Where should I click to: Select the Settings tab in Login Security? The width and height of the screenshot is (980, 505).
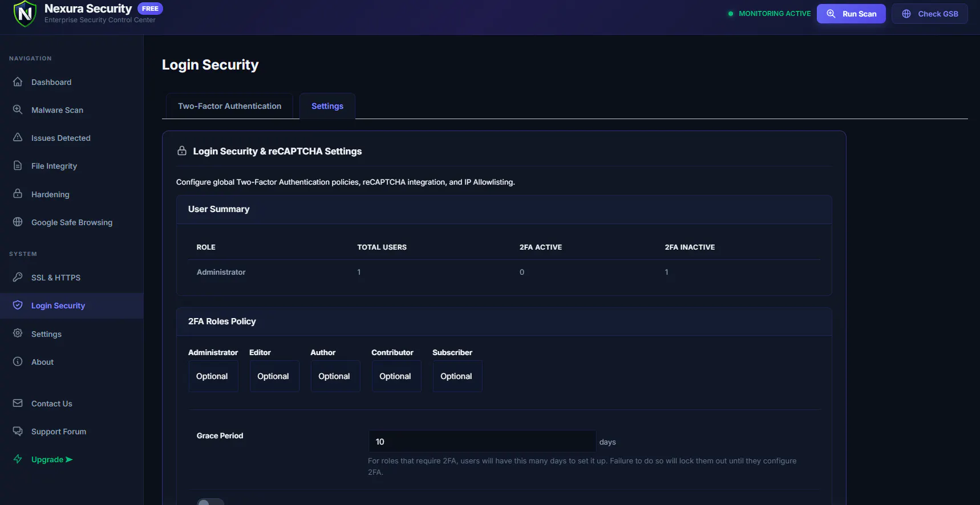327,106
